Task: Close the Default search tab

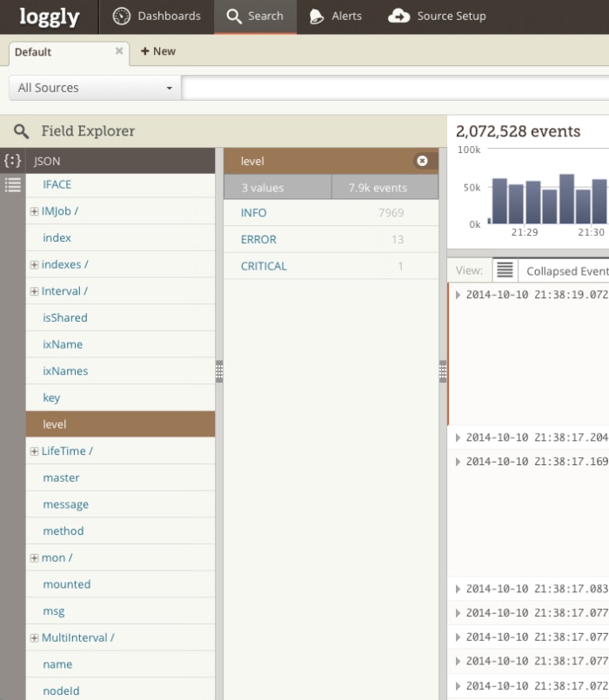Action: (119, 51)
